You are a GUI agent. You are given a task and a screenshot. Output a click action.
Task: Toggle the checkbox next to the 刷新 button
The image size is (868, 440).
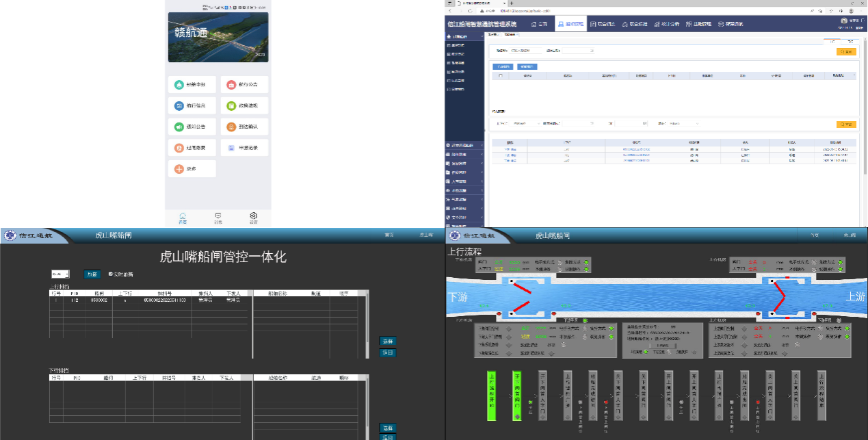pos(111,274)
